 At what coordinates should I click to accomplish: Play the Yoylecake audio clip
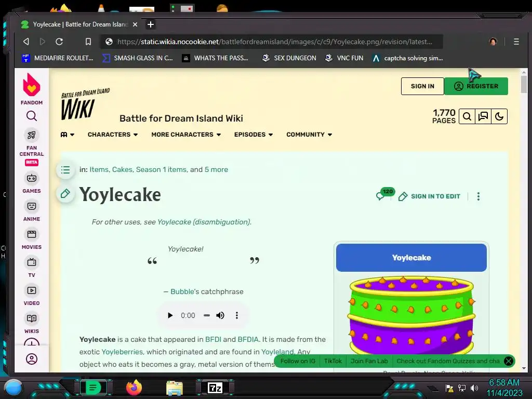170,315
